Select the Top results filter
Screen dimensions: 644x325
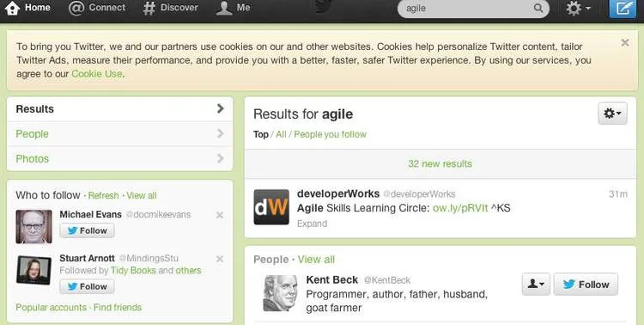[261, 134]
